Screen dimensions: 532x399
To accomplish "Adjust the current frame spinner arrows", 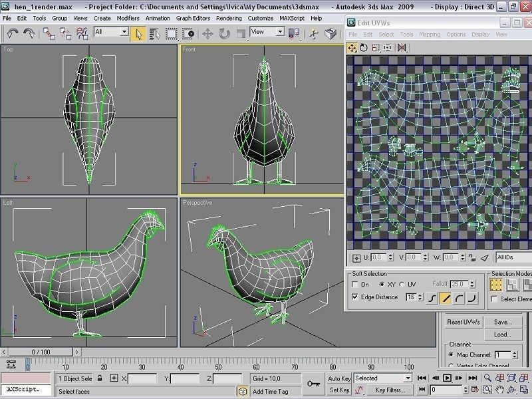I will tap(465, 390).
